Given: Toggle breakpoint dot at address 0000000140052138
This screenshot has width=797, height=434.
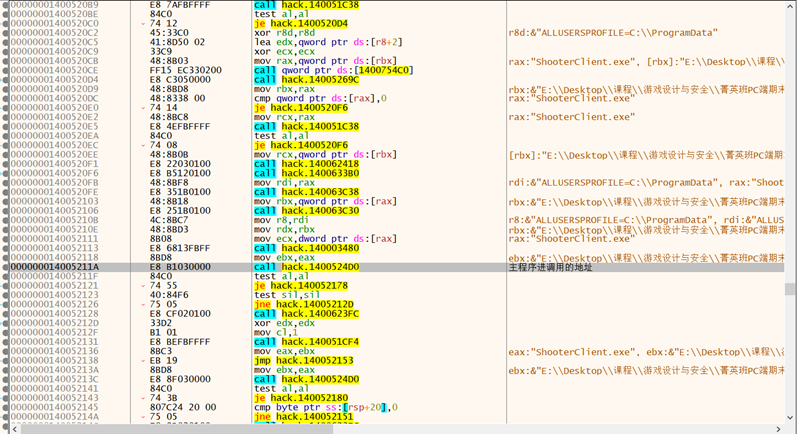Looking at the screenshot, I should tap(5, 361).
